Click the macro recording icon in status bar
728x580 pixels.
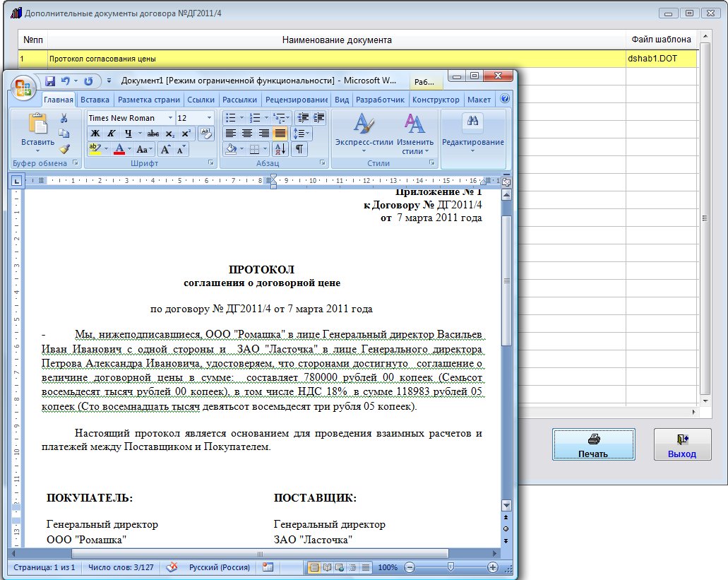click(268, 567)
